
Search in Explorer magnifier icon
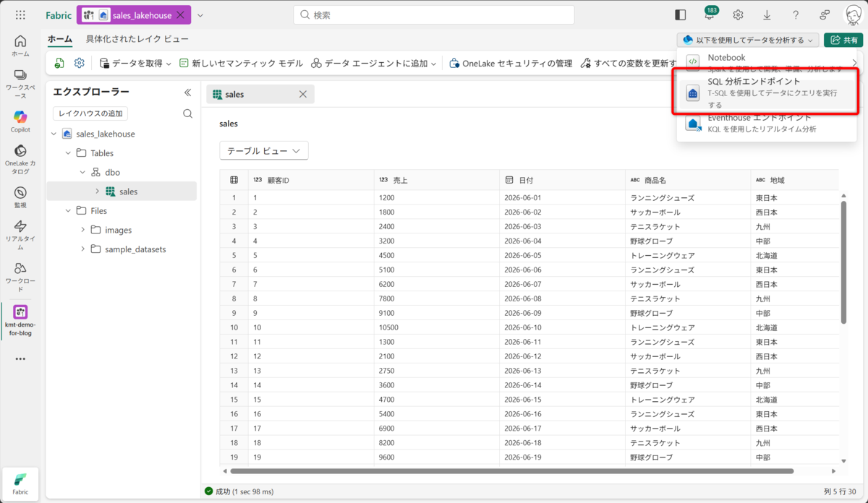(x=187, y=113)
